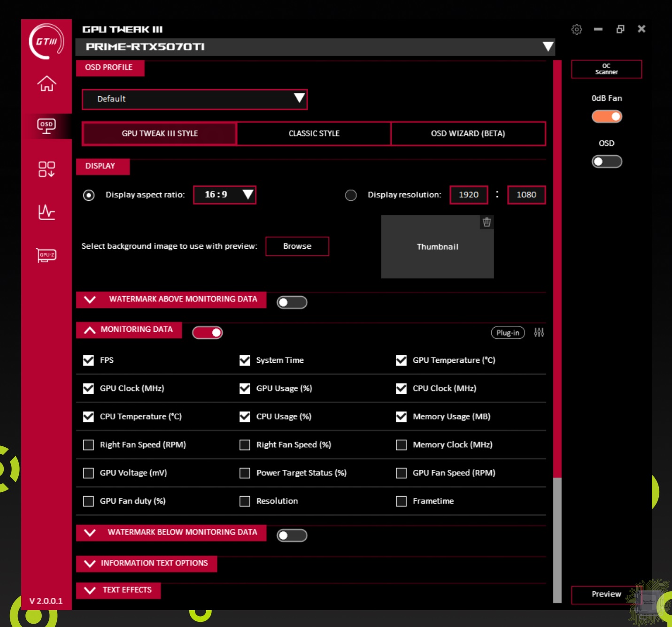This screenshot has width=672, height=627.
Task: Click the Preview button
Action: [606, 594]
